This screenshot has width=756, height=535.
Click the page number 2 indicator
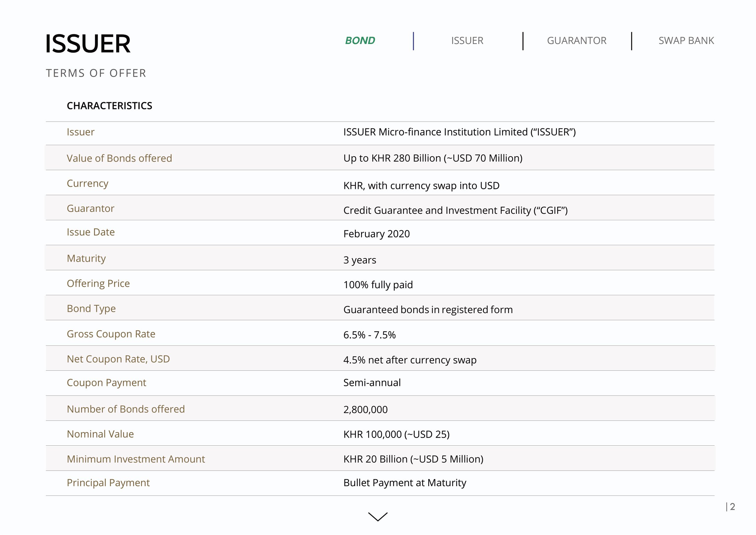pyautogui.click(x=732, y=507)
